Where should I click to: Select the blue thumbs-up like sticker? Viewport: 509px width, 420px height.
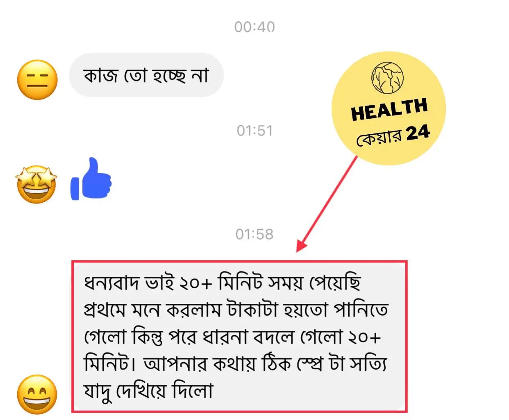click(91, 179)
